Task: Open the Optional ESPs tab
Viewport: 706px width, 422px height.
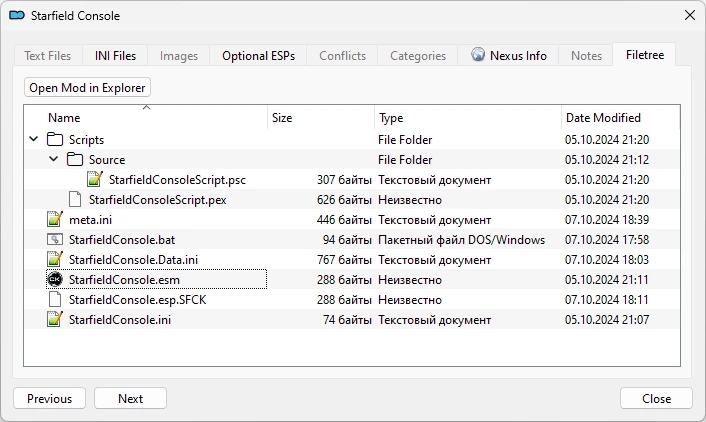Action: (258, 55)
